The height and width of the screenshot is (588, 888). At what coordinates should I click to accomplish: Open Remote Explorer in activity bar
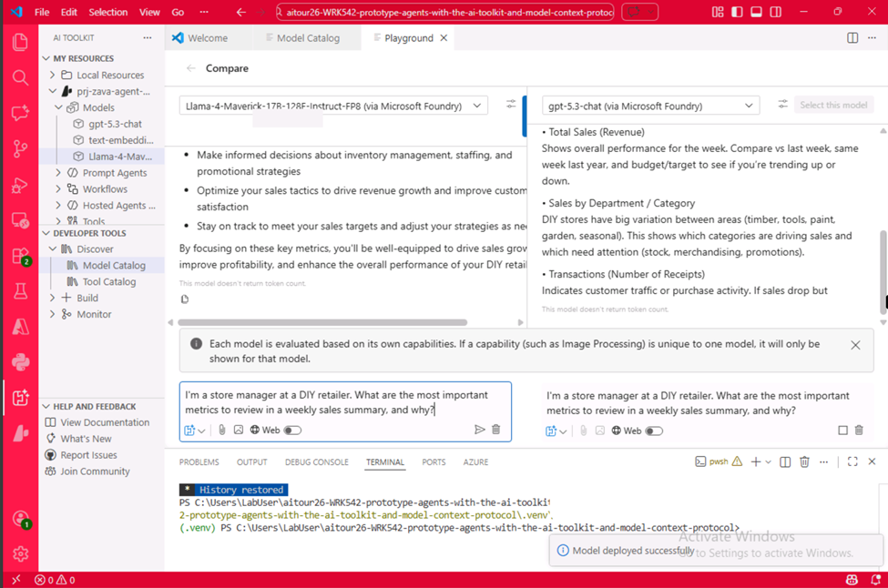coord(20,220)
